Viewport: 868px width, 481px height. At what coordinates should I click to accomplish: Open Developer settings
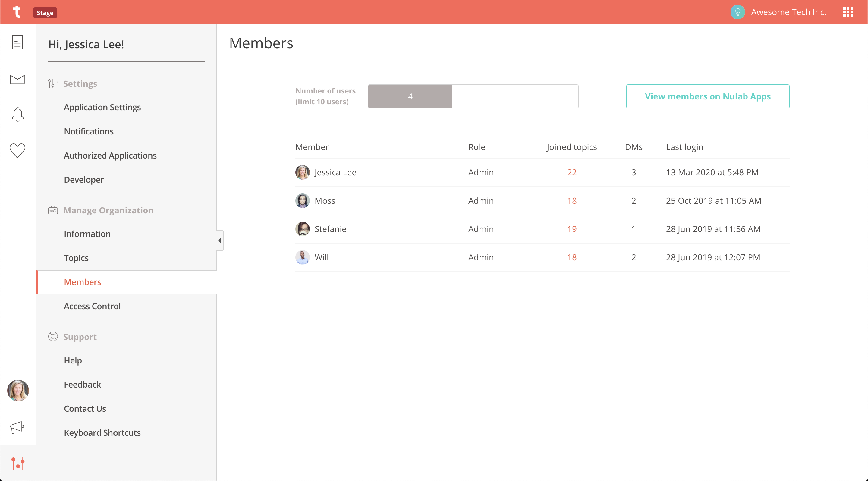(x=84, y=180)
